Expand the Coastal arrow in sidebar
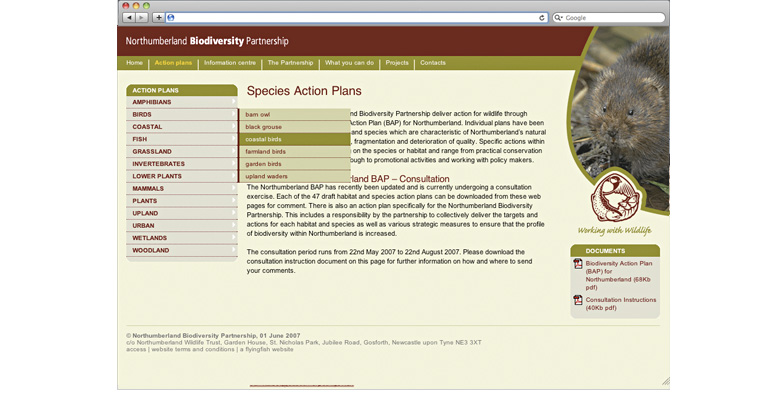Screen dimensions: 780x415 234,126
